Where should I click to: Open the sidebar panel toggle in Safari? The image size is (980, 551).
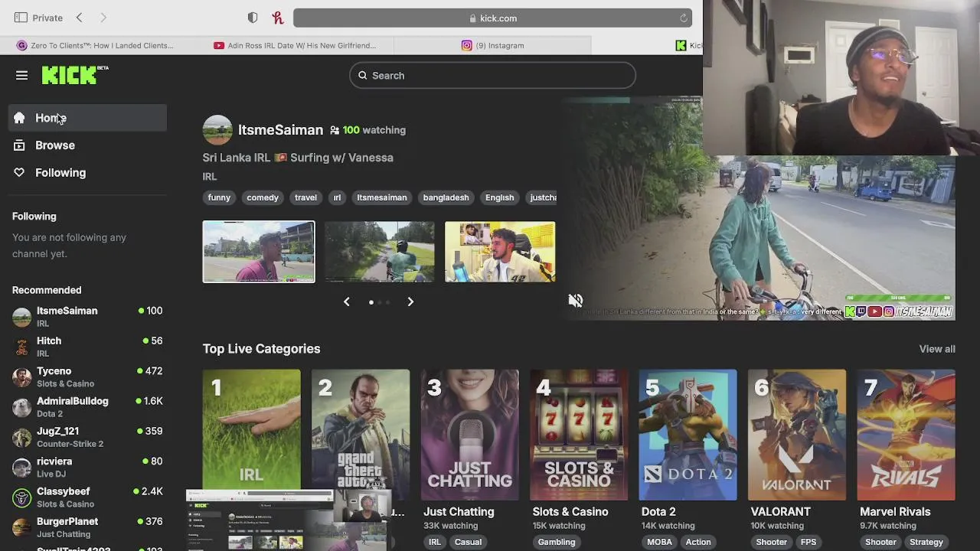(21, 18)
